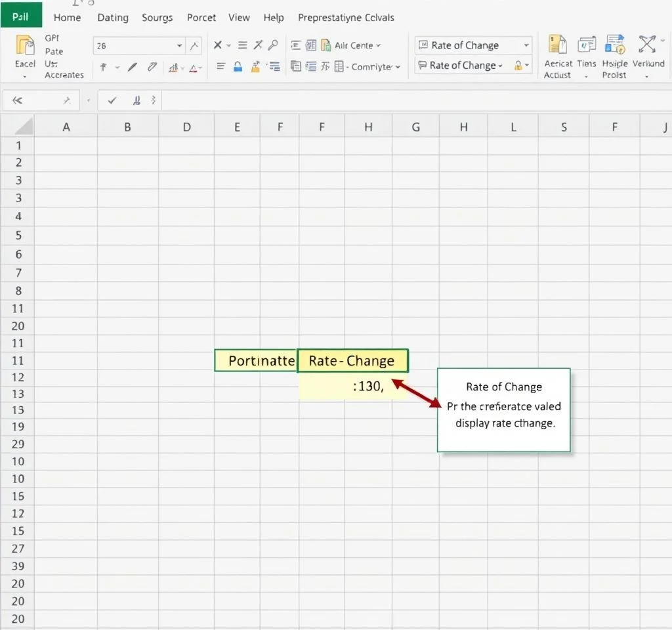The height and width of the screenshot is (630, 672).
Task: Select column B header
Action: tap(128, 127)
